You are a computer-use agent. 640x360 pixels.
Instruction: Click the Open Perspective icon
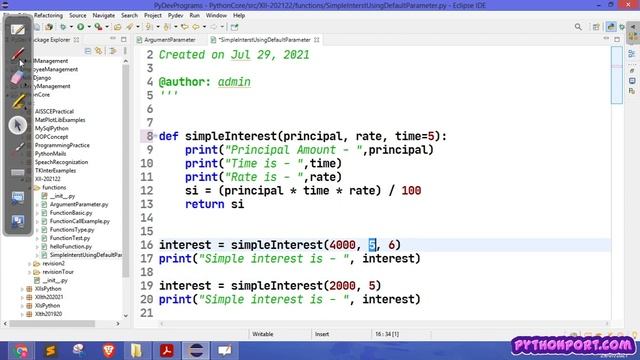click(596, 27)
